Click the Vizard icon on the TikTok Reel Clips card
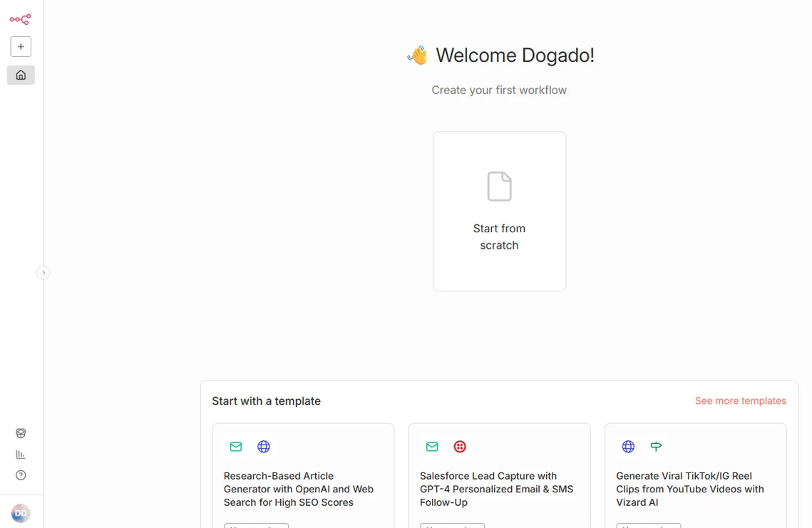 coord(656,447)
